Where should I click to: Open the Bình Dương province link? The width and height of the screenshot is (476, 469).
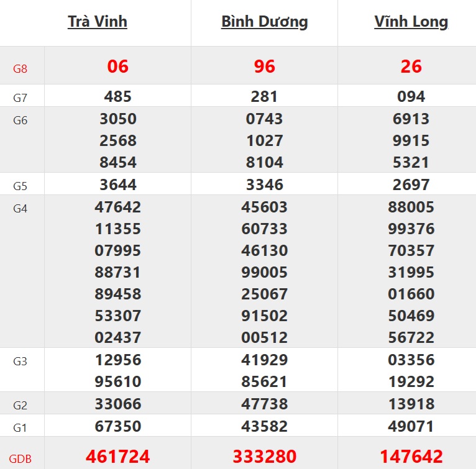pyautogui.click(x=264, y=22)
